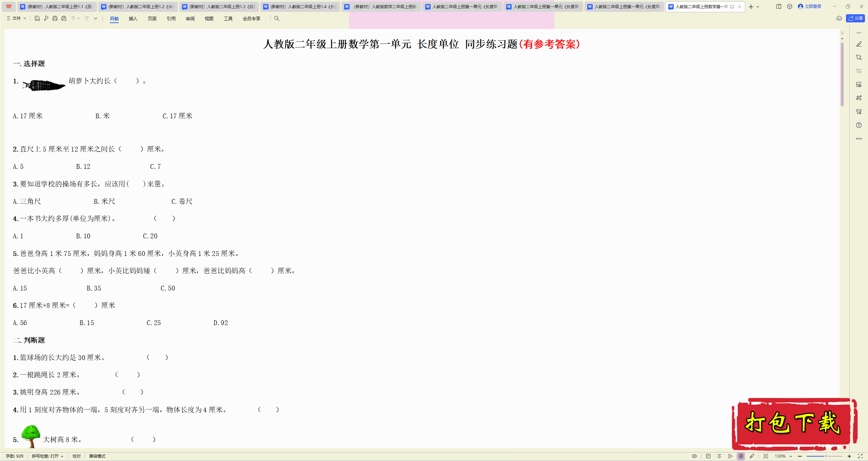Screen dimensions: 868x461
Task: Open the 工具 ribbon tab
Action: point(228,19)
